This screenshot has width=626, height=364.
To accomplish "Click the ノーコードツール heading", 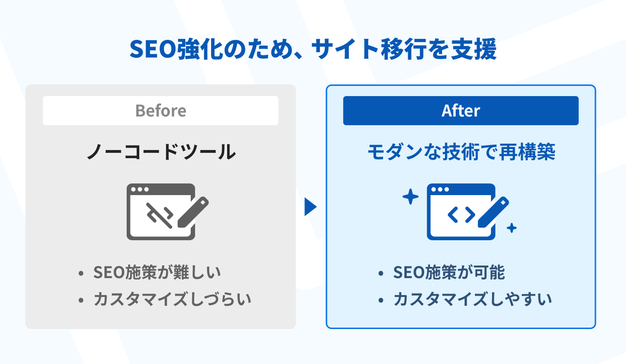I will tap(161, 152).
